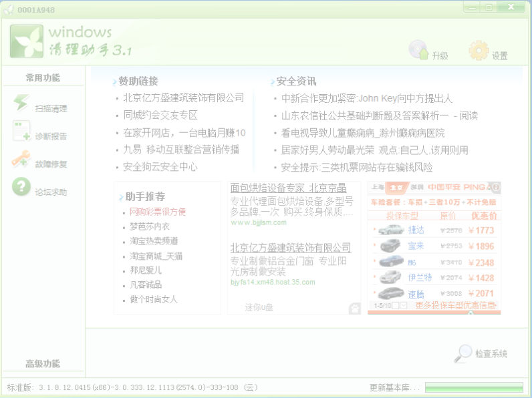Open news 中新合作更加紧密:John Key

tap(367, 98)
